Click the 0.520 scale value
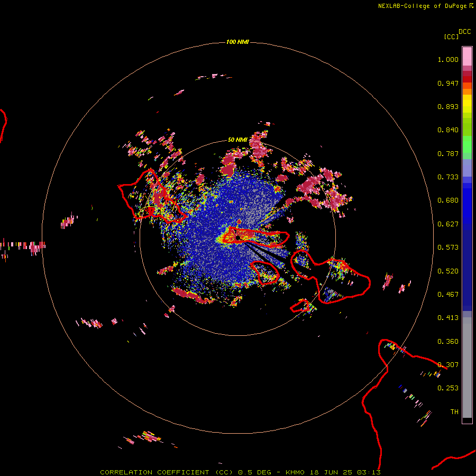The height and width of the screenshot is (476, 476). point(448,271)
